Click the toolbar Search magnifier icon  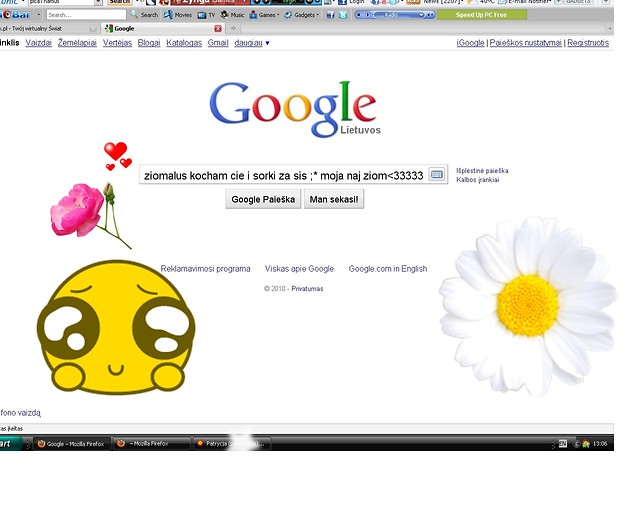pyautogui.click(x=134, y=15)
